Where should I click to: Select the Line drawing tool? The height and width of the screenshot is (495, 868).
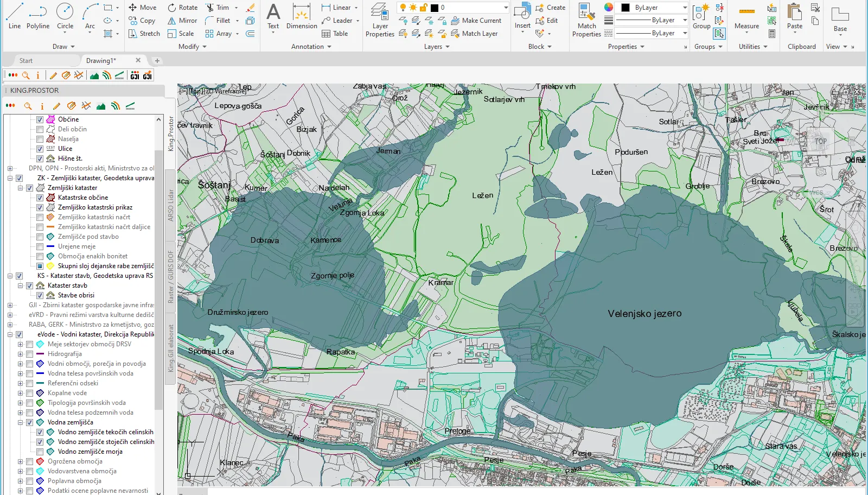click(x=15, y=16)
